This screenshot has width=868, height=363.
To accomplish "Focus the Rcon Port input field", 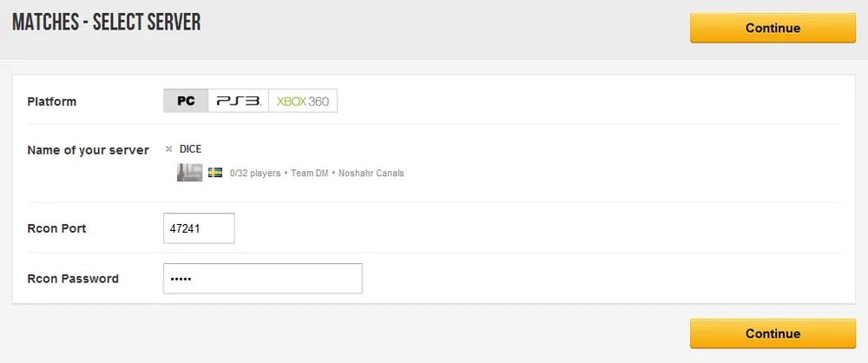I will [199, 228].
